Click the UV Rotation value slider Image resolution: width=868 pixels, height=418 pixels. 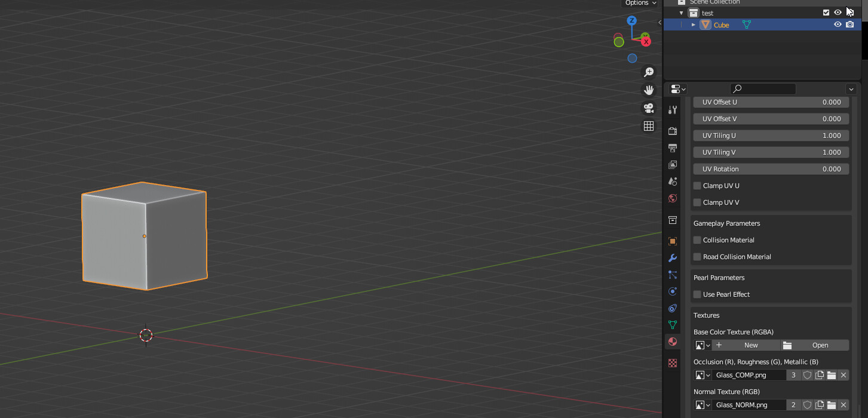coord(771,169)
